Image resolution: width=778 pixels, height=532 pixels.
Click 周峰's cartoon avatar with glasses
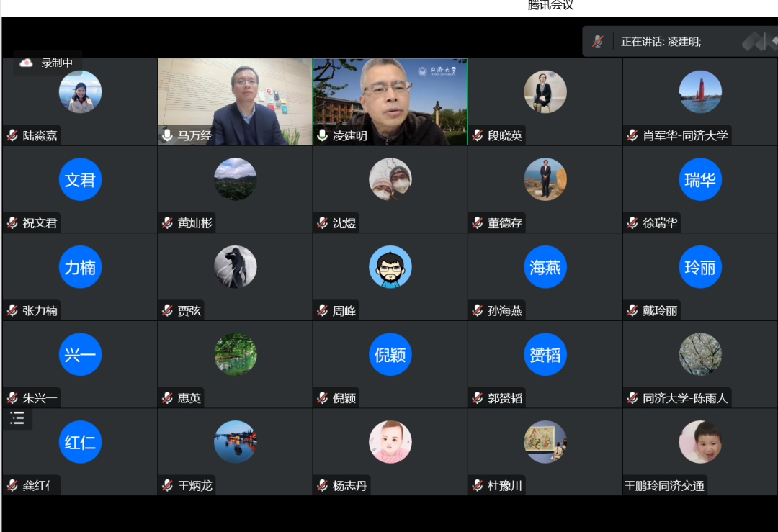pyautogui.click(x=390, y=267)
